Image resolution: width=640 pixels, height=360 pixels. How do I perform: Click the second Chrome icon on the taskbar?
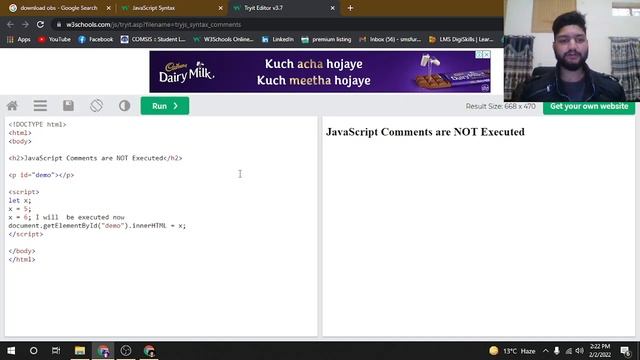tap(149, 351)
